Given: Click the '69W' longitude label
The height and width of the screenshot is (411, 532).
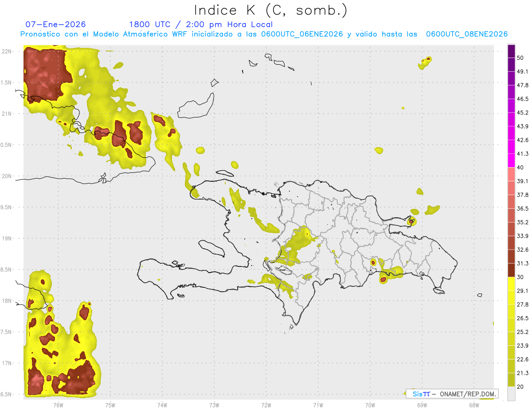Looking at the screenshot, I should 422,405.
